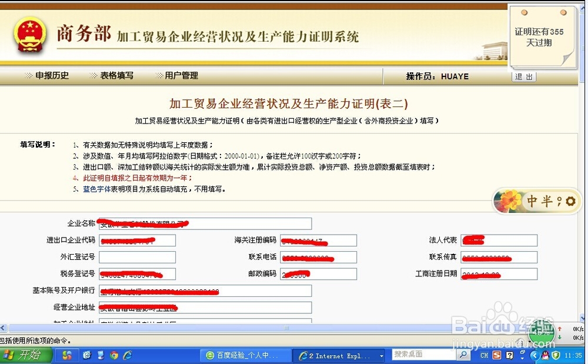Screen dimensions: 588x364
Task: Expand the Internet Explorer taskbar group arrow
Action: pos(382,356)
